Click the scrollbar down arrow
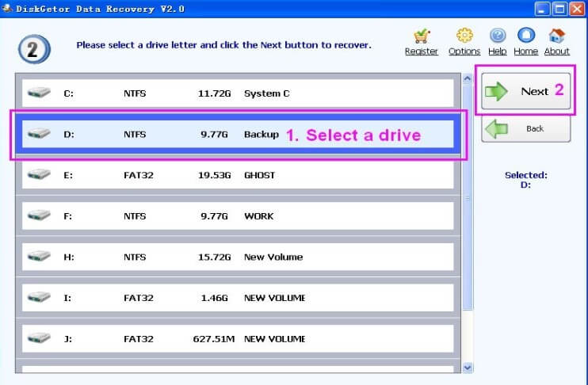 (x=468, y=368)
